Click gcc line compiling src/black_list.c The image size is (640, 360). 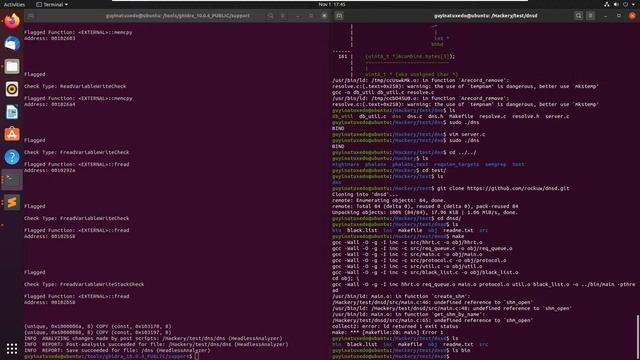[425, 272]
